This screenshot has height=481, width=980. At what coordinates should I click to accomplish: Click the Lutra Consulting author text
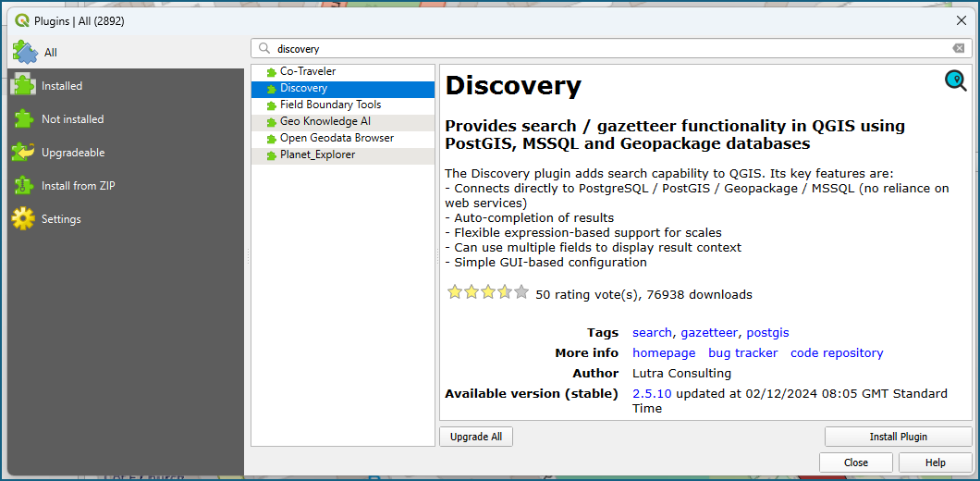point(682,374)
